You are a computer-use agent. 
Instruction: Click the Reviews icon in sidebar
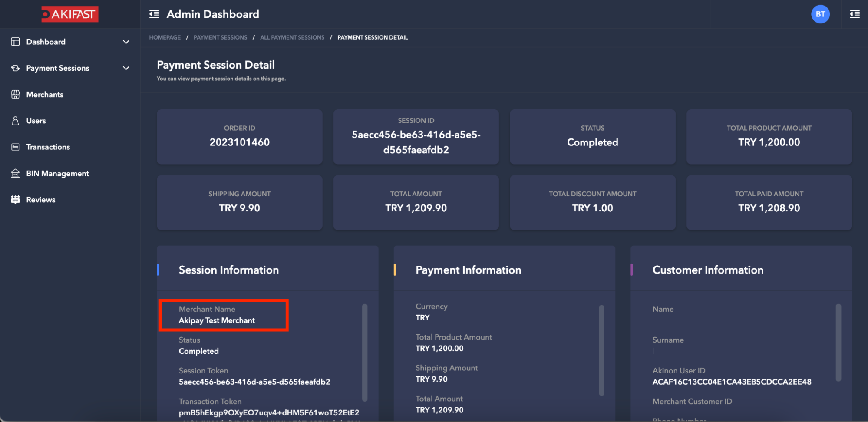coord(15,200)
